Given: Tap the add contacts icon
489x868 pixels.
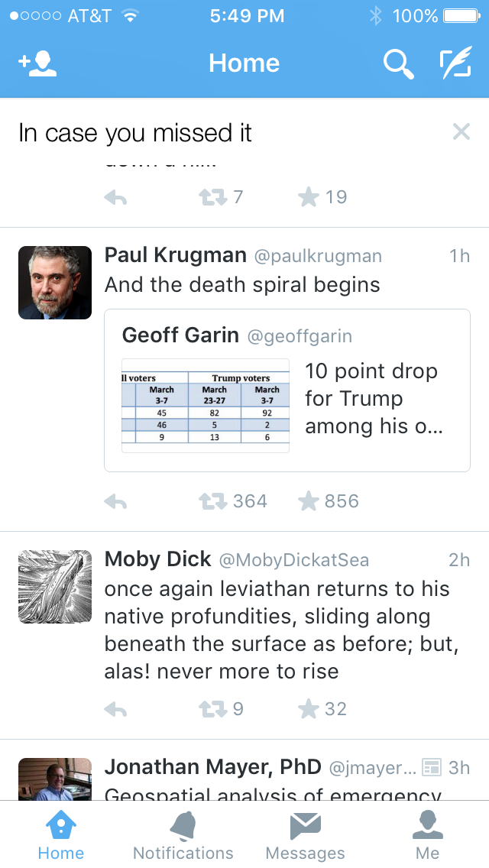Looking at the screenshot, I should 37,63.
